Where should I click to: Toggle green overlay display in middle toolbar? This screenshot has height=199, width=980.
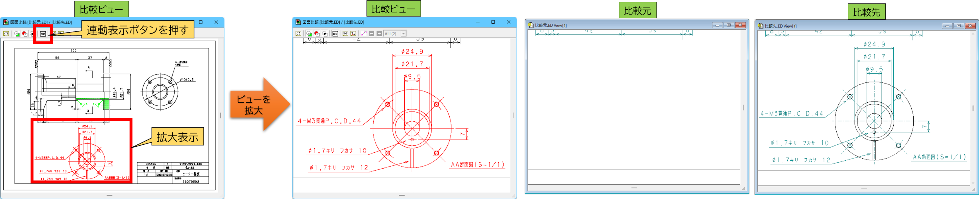pyautogui.click(x=309, y=34)
